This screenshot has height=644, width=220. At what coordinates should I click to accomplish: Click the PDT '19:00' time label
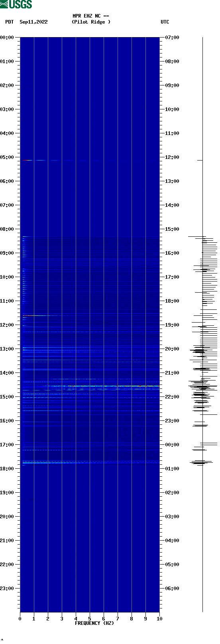[x=7, y=493]
